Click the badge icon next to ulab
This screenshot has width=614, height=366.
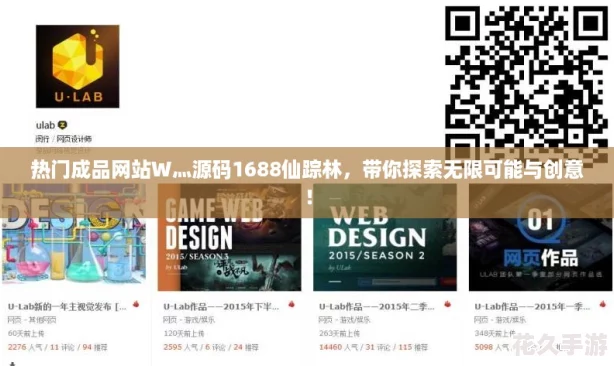[63, 125]
